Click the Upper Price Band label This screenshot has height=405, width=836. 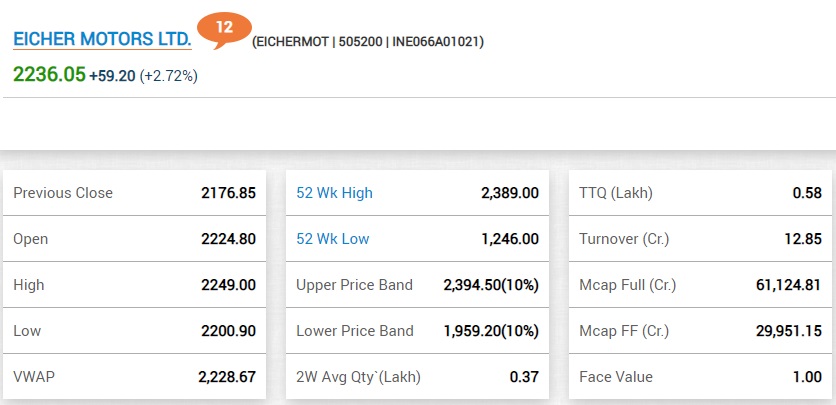354,285
